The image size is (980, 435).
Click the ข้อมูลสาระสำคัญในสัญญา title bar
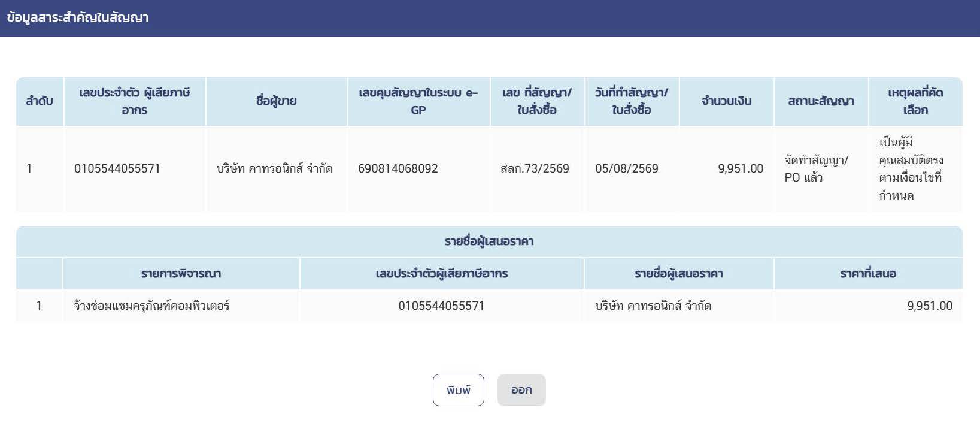[x=490, y=18]
